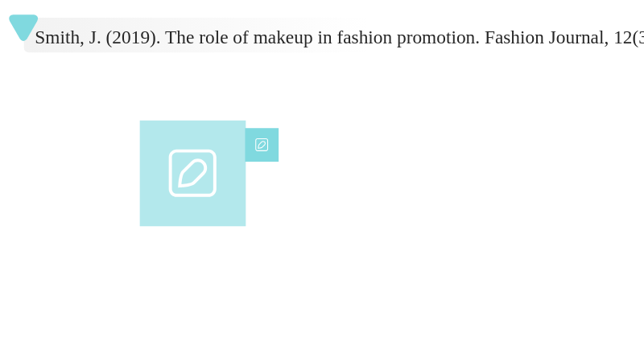644x362 pixels.
Task: Click "Fashion Journal" in the citation text
Action: coord(547,38)
